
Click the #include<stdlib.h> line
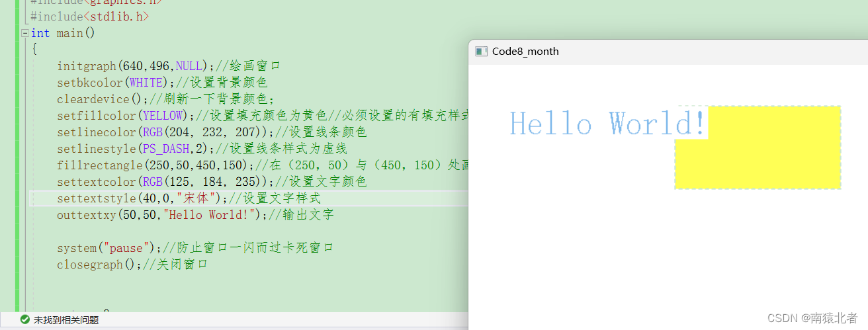coord(89,17)
